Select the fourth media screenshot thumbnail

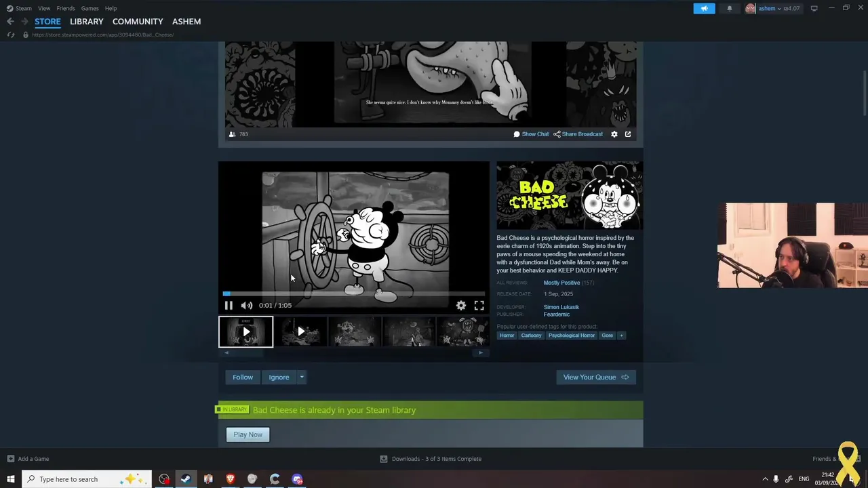pos(409,332)
